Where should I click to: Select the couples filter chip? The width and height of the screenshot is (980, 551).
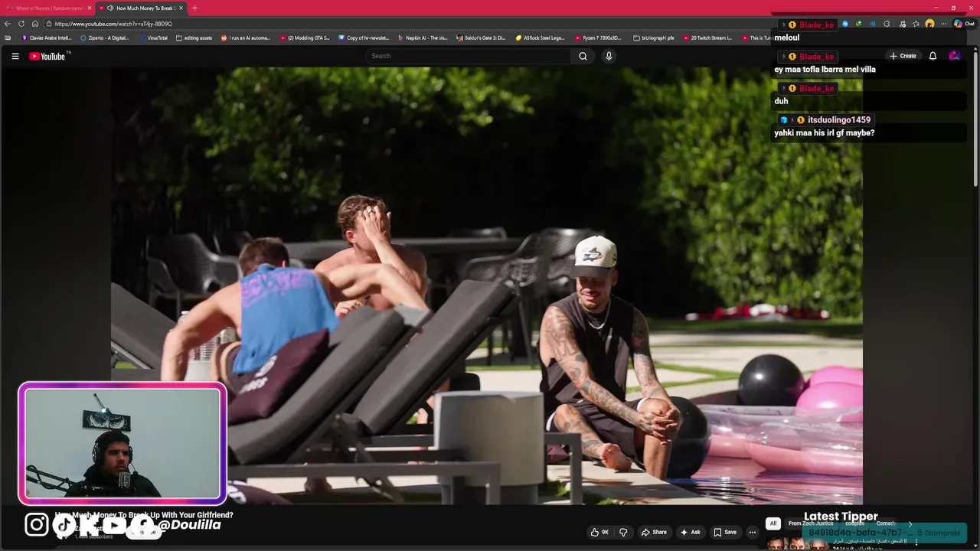tap(854, 523)
